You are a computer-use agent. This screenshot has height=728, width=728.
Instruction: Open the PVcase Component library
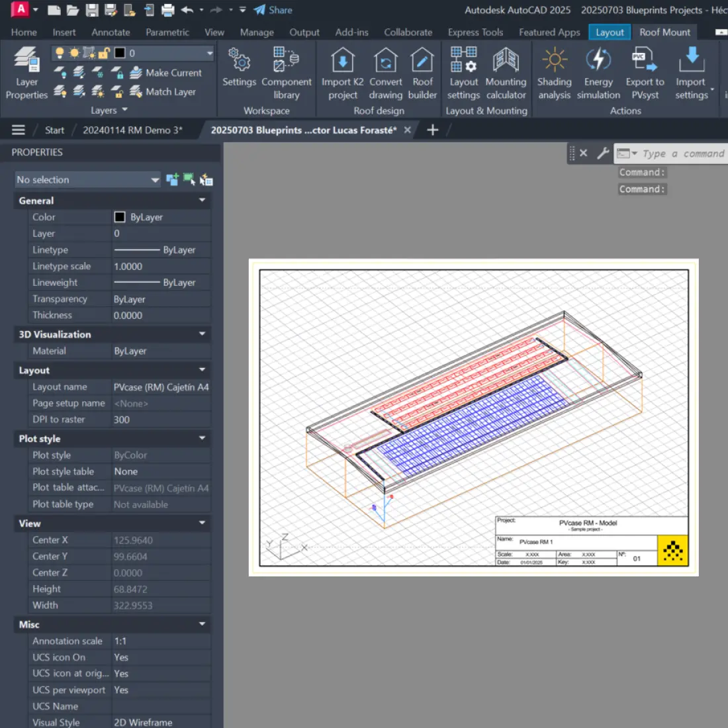pyautogui.click(x=287, y=73)
